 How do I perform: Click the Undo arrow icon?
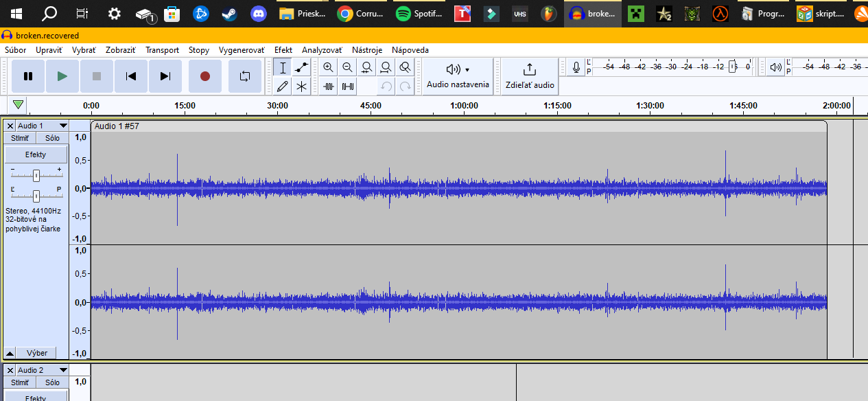point(386,87)
